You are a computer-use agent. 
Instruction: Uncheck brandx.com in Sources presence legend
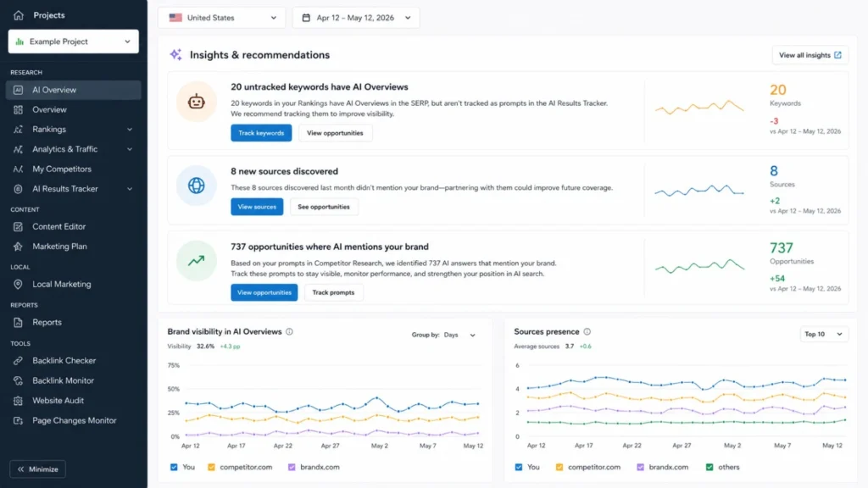click(x=641, y=467)
